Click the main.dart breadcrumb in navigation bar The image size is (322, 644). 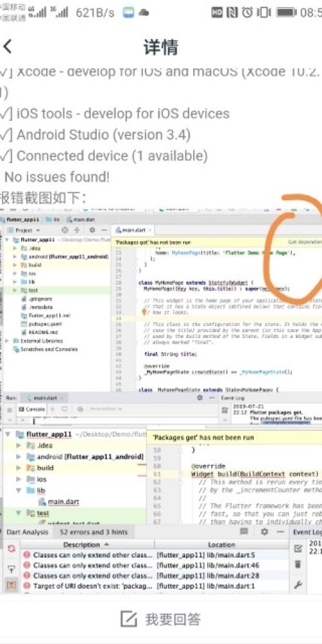[x=81, y=220]
